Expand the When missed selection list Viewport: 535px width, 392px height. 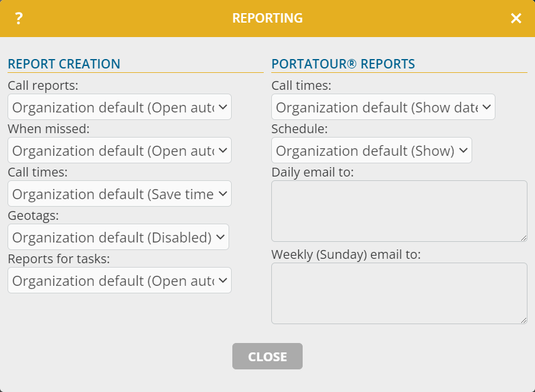pyautogui.click(x=119, y=150)
